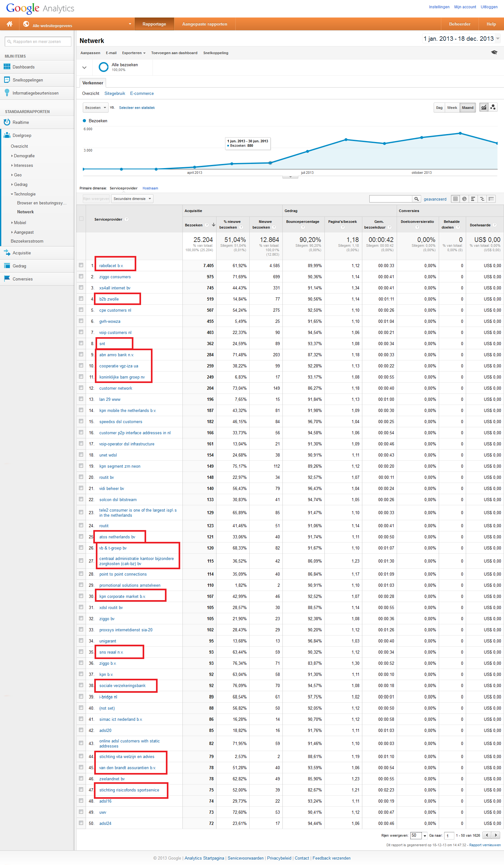Click the Uitloggen link

point(489,7)
